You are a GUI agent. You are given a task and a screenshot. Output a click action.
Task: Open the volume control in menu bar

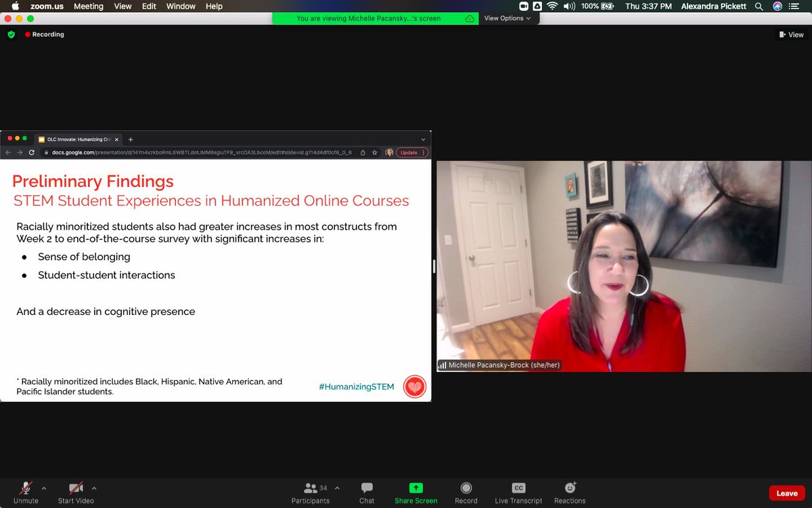pyautogui.click(x=569, y=6)
